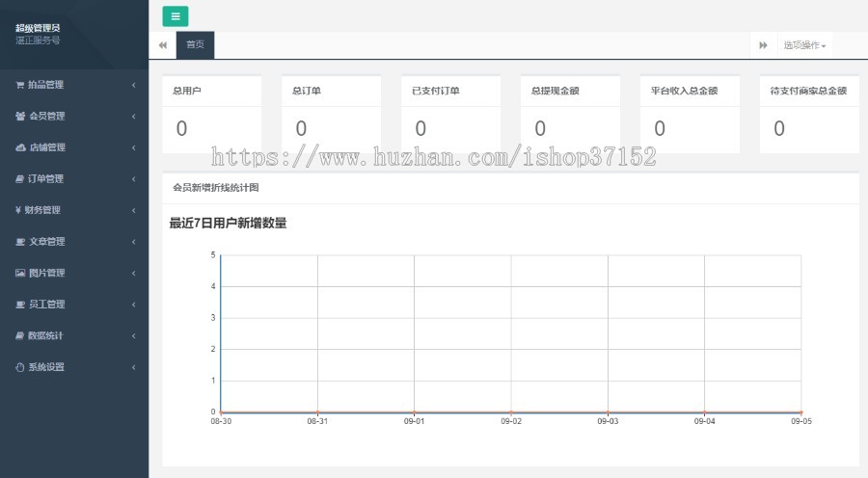The image size is (868, 478).
Task: Click the 0 value under 总提现金额
Action: coord(540,129)
